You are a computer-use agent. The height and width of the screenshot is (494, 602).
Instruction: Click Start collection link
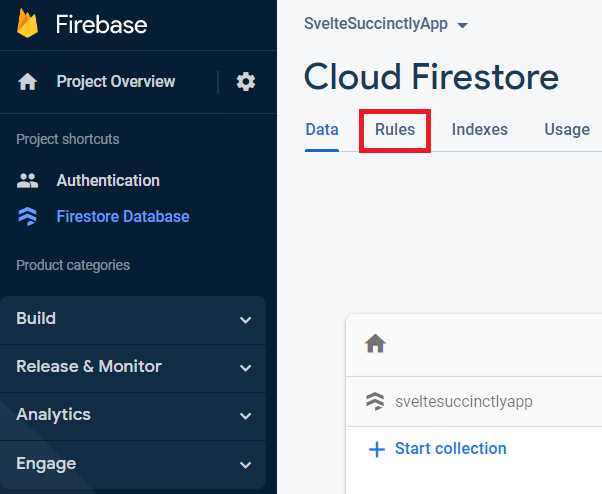450,448
